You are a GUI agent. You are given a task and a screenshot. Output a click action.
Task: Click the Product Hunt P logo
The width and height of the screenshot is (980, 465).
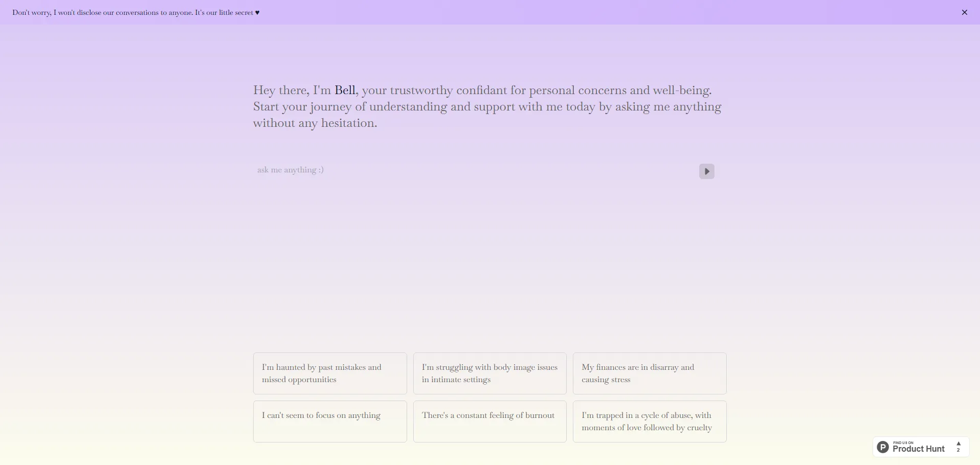pos(883,447)
